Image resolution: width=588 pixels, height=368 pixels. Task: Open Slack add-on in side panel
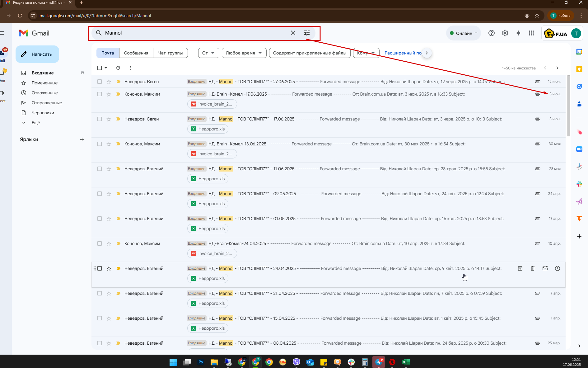[x=579, y=184]
